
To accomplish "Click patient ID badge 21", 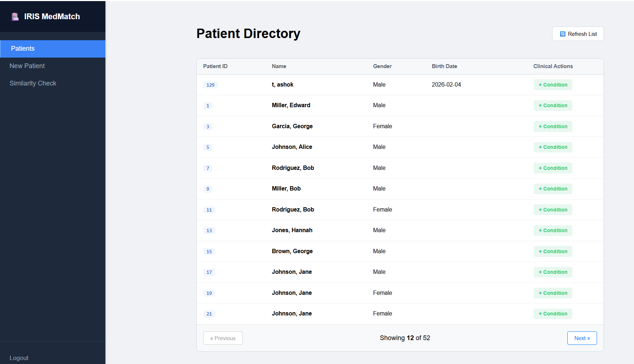I will pos(209,314).
